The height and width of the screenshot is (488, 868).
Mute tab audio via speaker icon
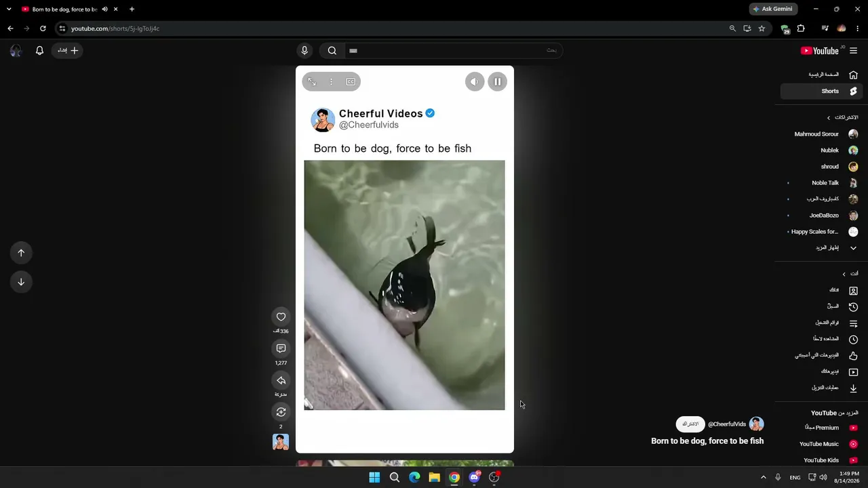coord(104,9)
